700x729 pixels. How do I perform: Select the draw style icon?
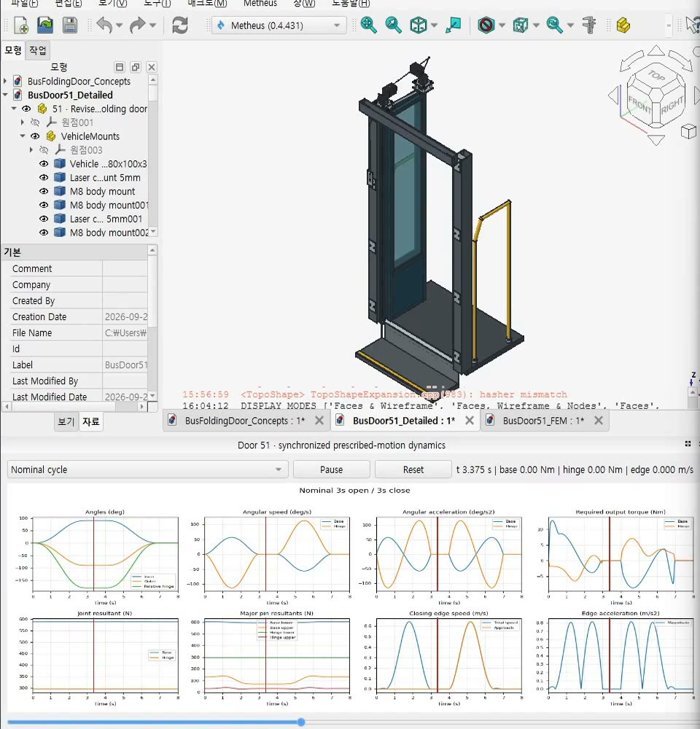pos(486,25)
